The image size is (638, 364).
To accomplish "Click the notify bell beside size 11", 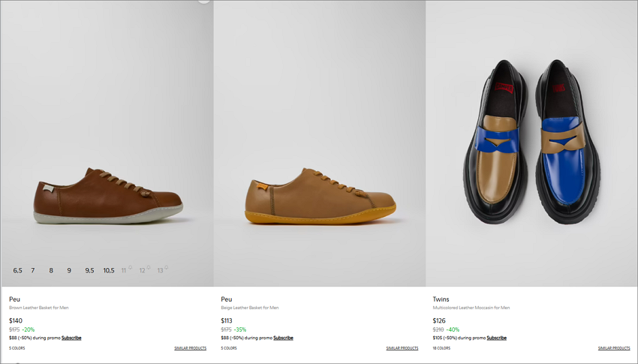I will pyautogui.click(x=130, y=267).
